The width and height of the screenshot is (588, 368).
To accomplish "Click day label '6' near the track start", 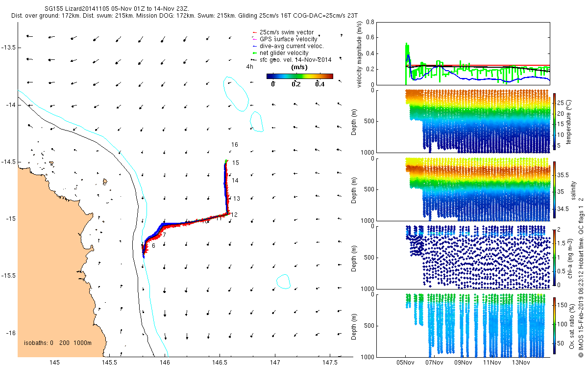I will (x=153, y=245).
